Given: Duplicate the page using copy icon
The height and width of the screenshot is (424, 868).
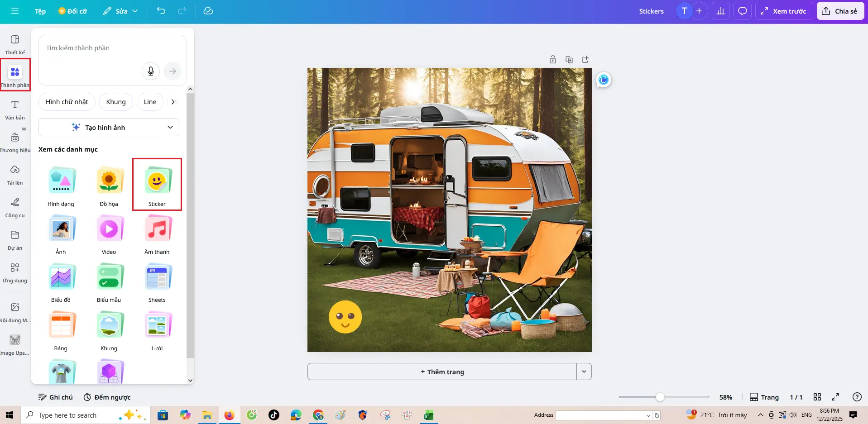Looking at the screenshot, I should tap(569, 60).
